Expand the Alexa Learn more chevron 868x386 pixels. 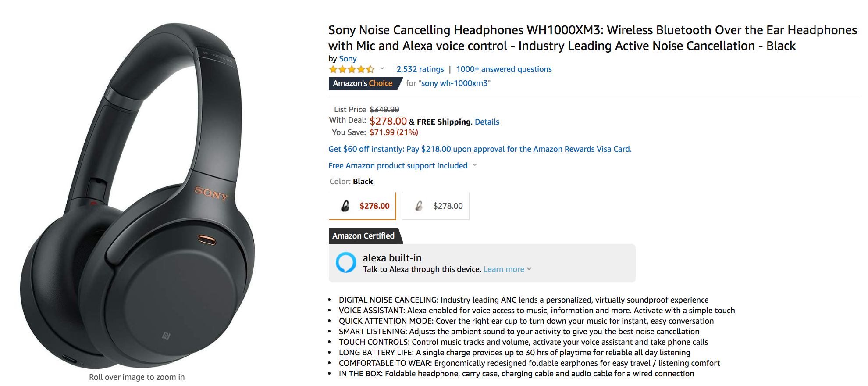(529, 269)
